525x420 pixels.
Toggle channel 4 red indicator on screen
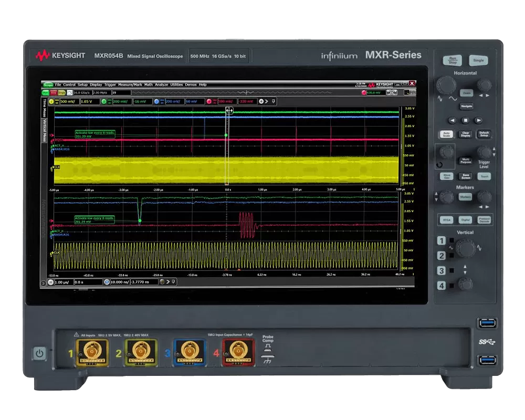click(209, 101)
